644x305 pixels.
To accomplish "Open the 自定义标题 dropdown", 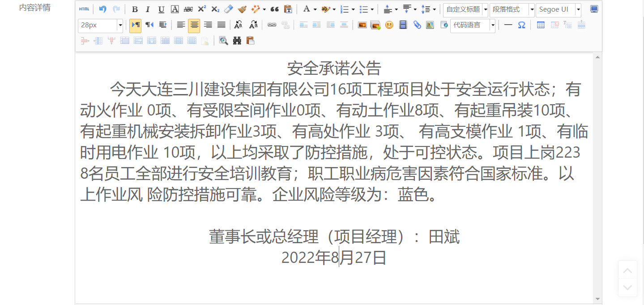I will pyautogui.click(x=465, y=9).
